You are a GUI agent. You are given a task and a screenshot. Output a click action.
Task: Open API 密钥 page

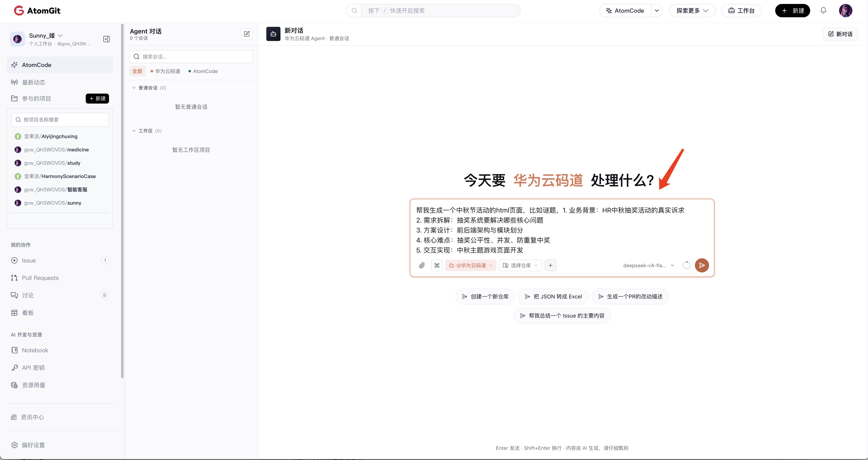60,368
